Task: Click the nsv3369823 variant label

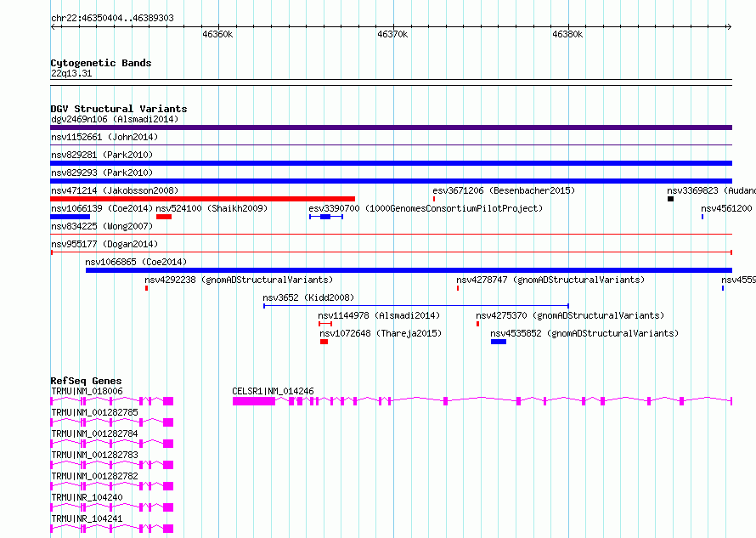Action: point(711,190)
